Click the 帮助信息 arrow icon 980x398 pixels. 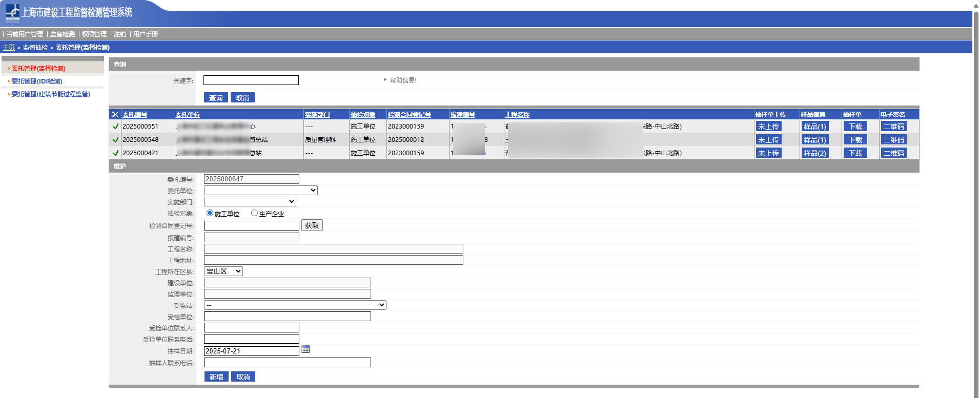385,80
